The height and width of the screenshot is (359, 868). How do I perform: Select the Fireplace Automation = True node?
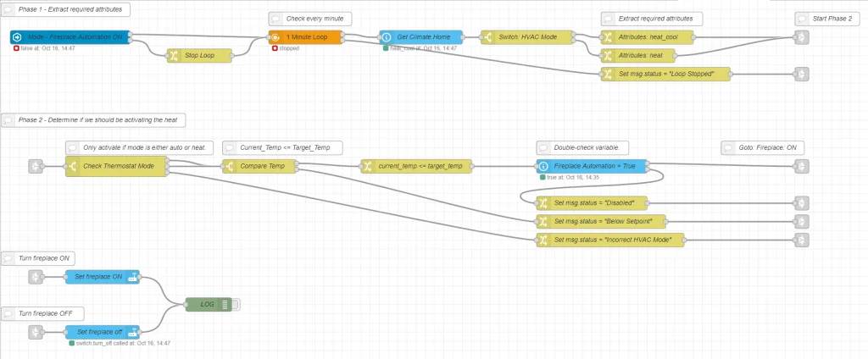592,166
